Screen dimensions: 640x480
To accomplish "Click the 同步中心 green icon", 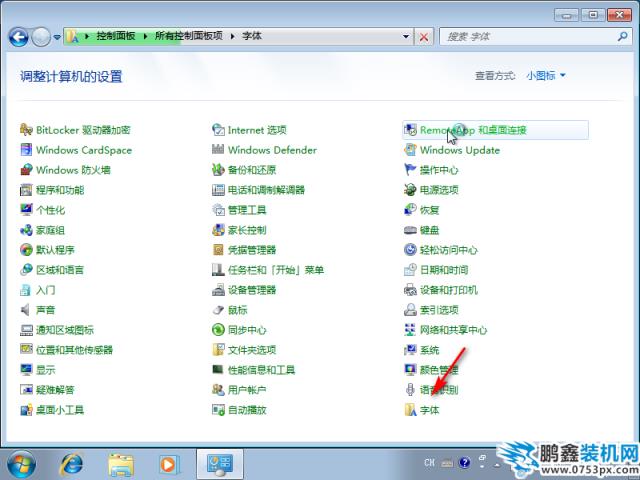I will [218, 330].
